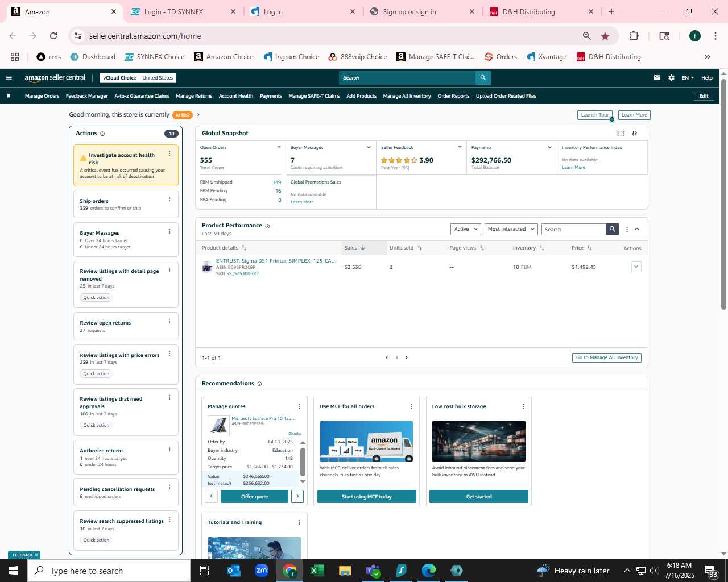This screenshot has width=728, height=582.
Task: Open Account Health menu item
Action: [236, 96]
